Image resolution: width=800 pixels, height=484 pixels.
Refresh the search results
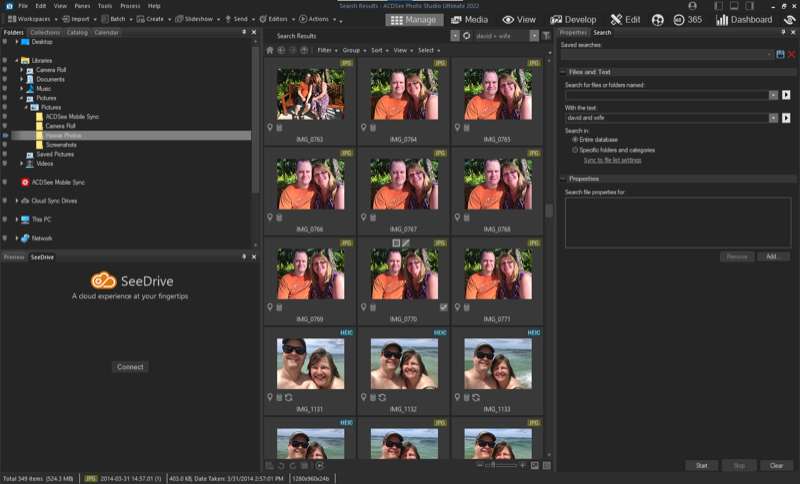point(466,36)
